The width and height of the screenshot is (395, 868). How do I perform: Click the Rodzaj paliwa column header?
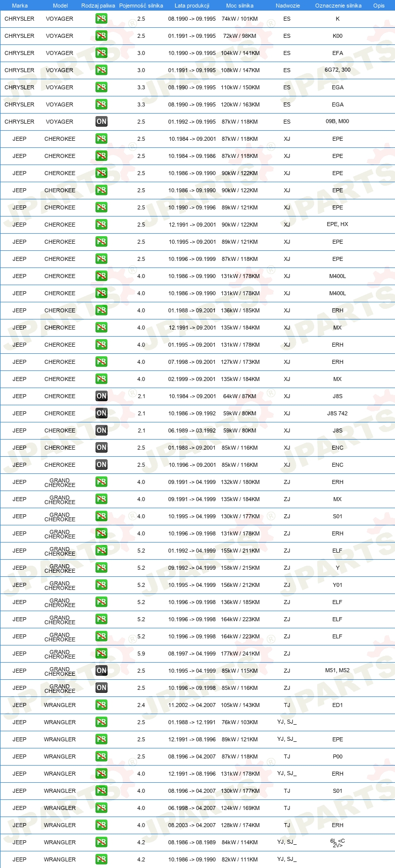[98, 6]
